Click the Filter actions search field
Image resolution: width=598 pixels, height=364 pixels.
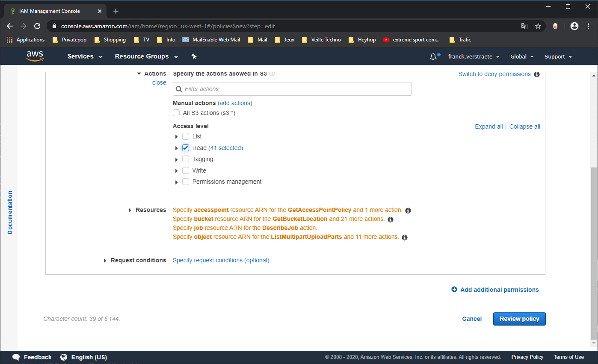click(292, 89)
